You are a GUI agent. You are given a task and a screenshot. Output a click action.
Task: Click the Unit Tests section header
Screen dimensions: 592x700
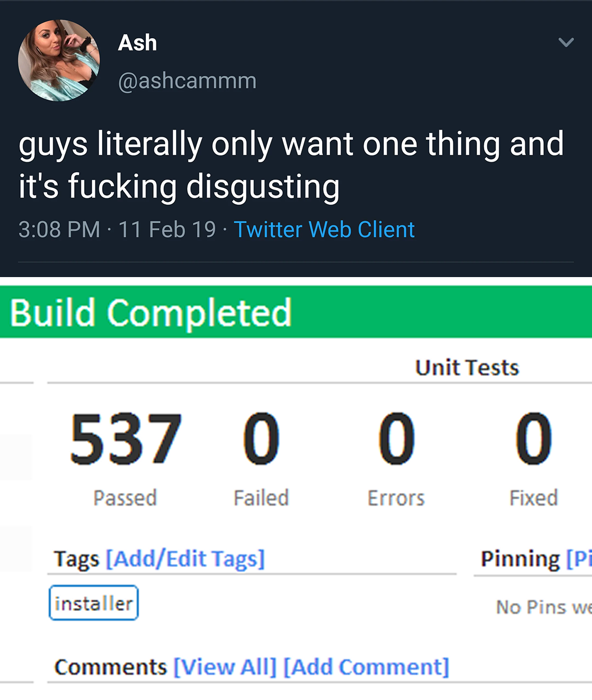point(467,367)
